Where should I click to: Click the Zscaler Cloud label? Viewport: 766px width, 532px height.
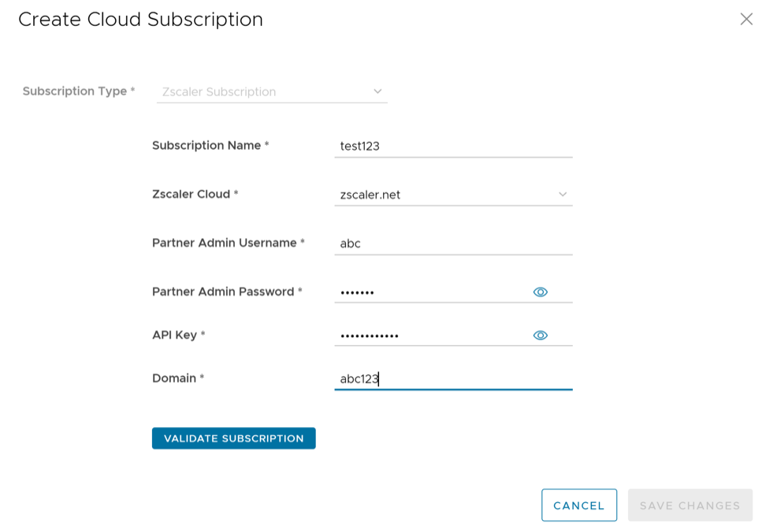(x=191, y=194)
